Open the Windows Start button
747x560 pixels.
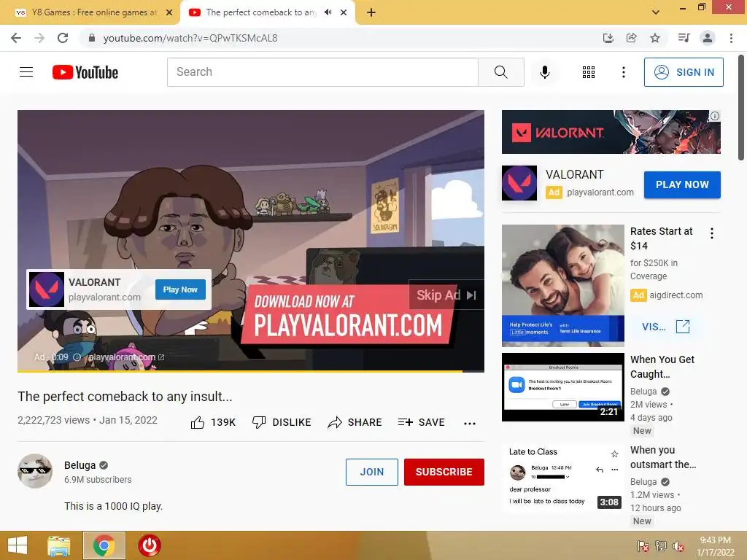tap(18, 545)
